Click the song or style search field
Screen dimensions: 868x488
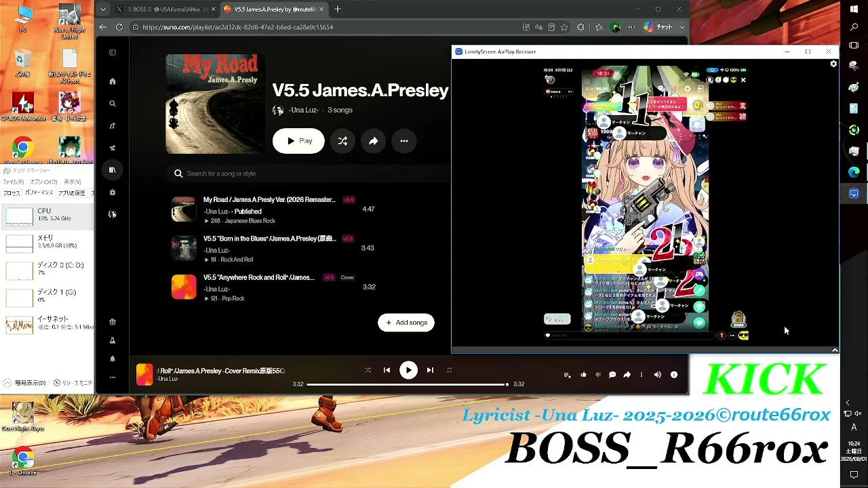pos(309,174)
